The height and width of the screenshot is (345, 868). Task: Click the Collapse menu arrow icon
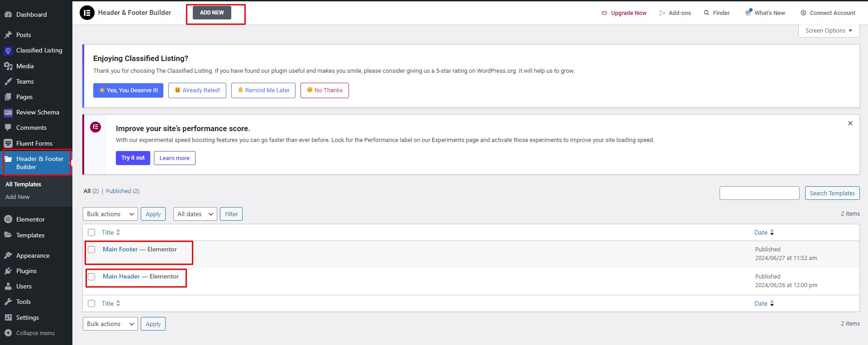pyautogui.click(x=8, y=333)
